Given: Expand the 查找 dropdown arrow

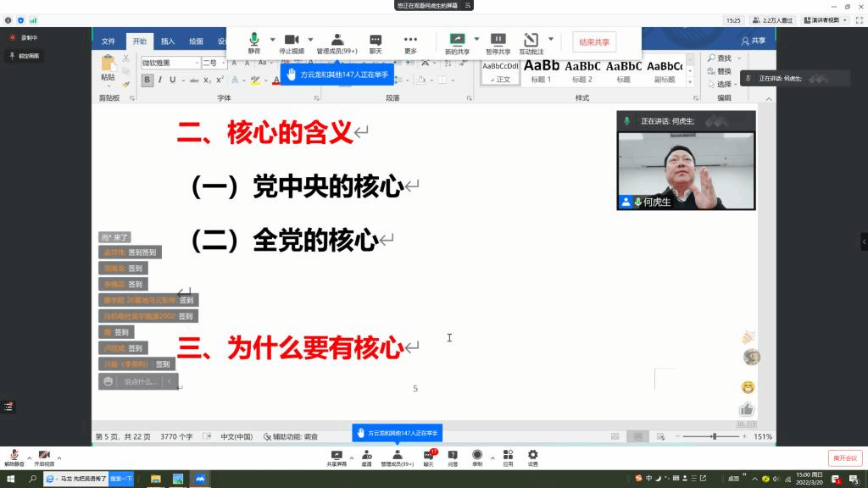Looking at the screenshot, I should click(739, 58).
